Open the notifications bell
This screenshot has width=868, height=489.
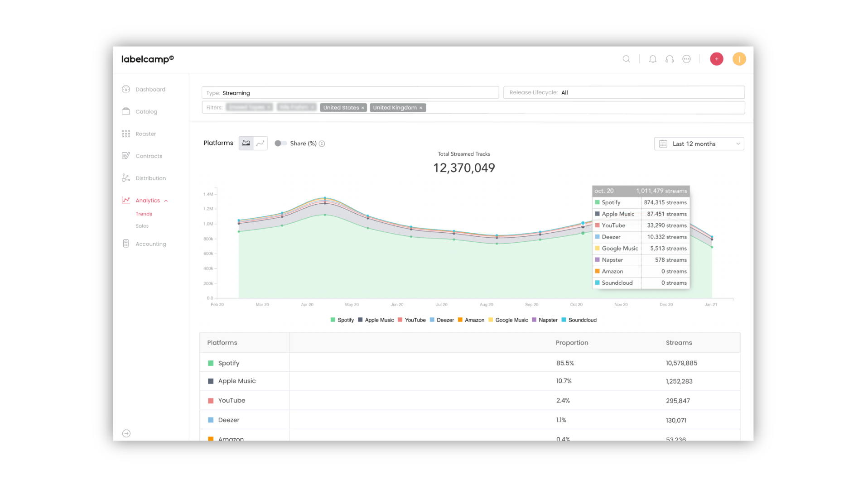652,59
